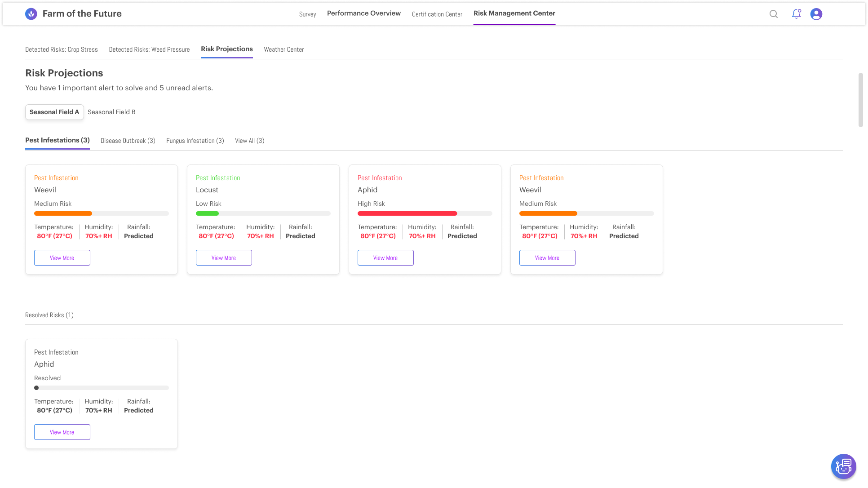Open the Survey nav item
The height and width of the screenshot is (488, 868).
point(307,14)
